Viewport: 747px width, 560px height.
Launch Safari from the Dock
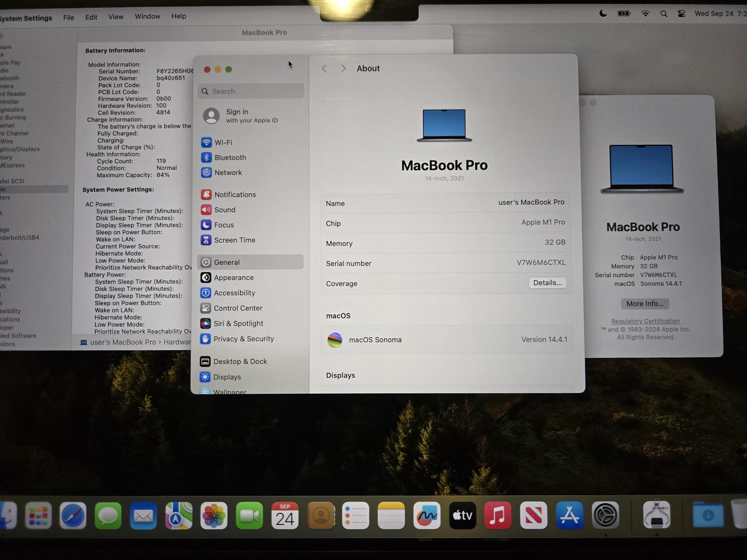pyautogui.click(x=73, y=516)
